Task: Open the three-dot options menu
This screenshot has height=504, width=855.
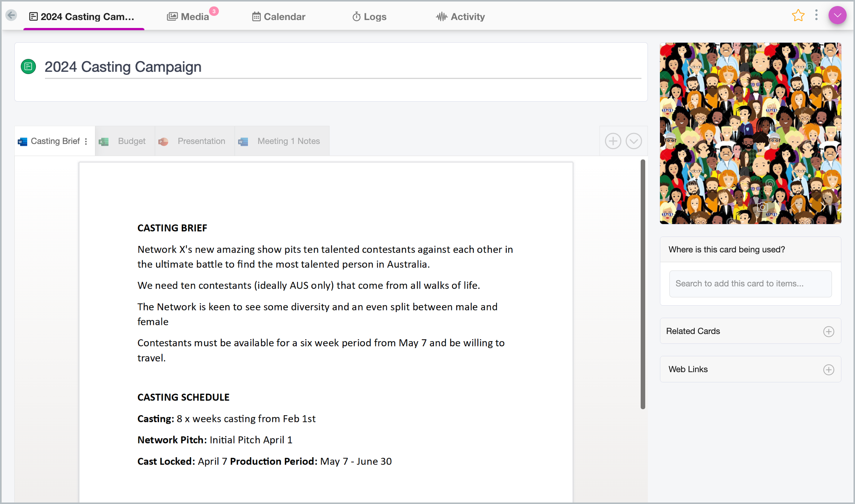Action: coord(816,15)
